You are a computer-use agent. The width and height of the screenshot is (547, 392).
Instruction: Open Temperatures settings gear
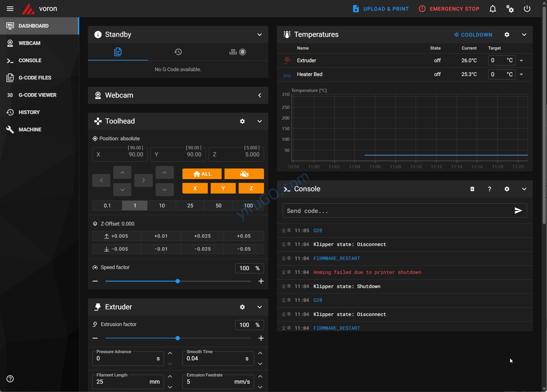507,35
